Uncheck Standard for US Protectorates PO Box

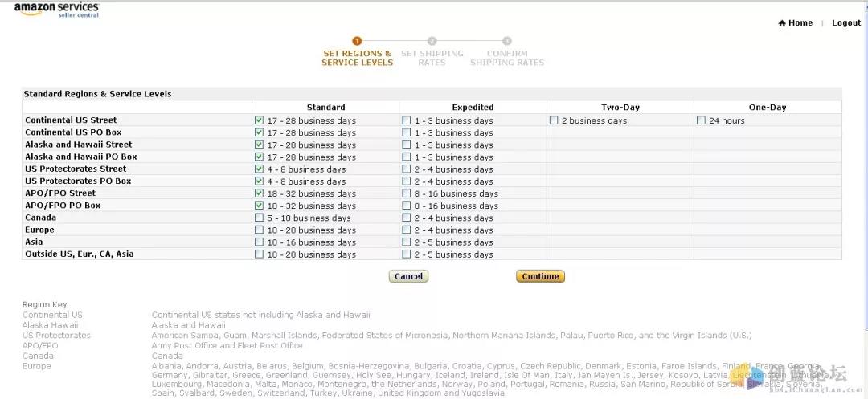pyautogui.click(x=259, y=181)
